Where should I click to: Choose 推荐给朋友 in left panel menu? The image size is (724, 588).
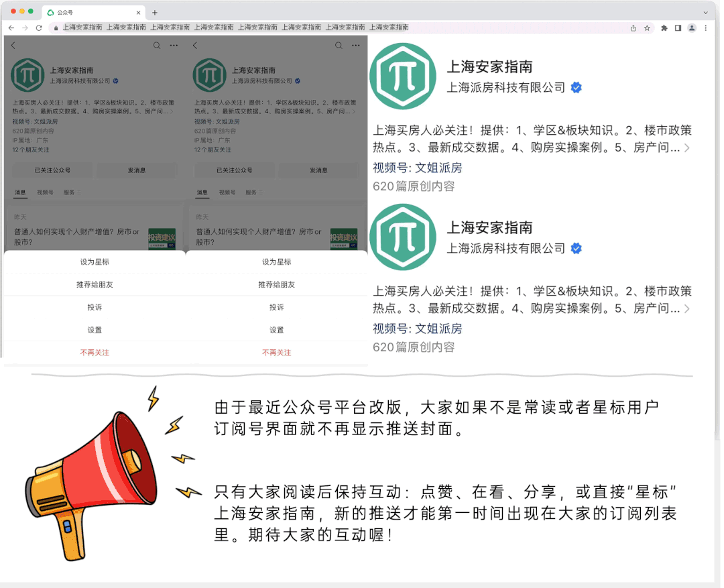tap(95, 284)
